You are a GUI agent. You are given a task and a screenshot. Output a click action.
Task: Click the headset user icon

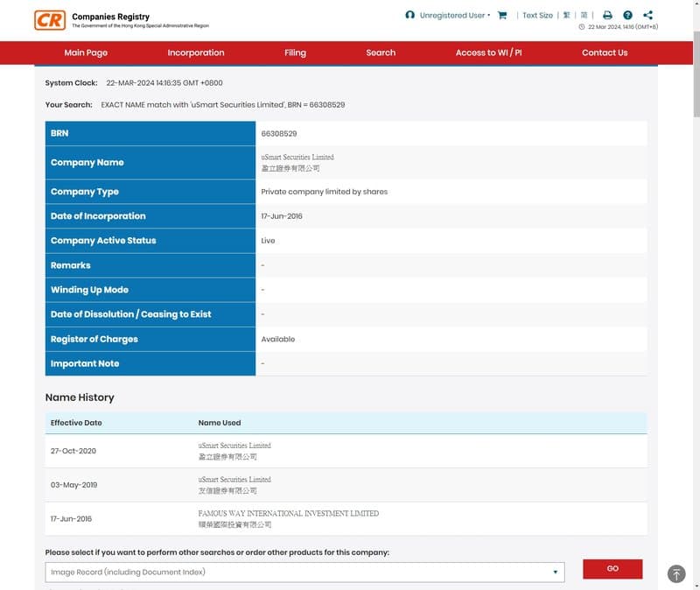point(410,16)
